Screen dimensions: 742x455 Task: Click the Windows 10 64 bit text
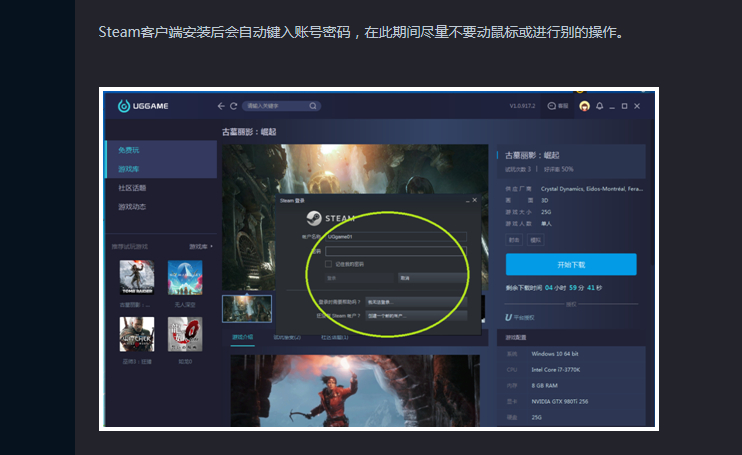[555, 354]
